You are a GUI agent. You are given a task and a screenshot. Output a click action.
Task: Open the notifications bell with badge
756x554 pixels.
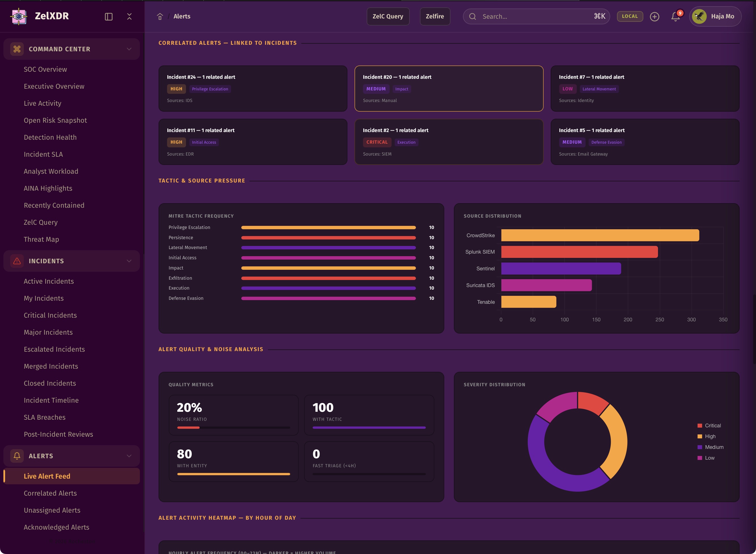(x=676, y=16)
